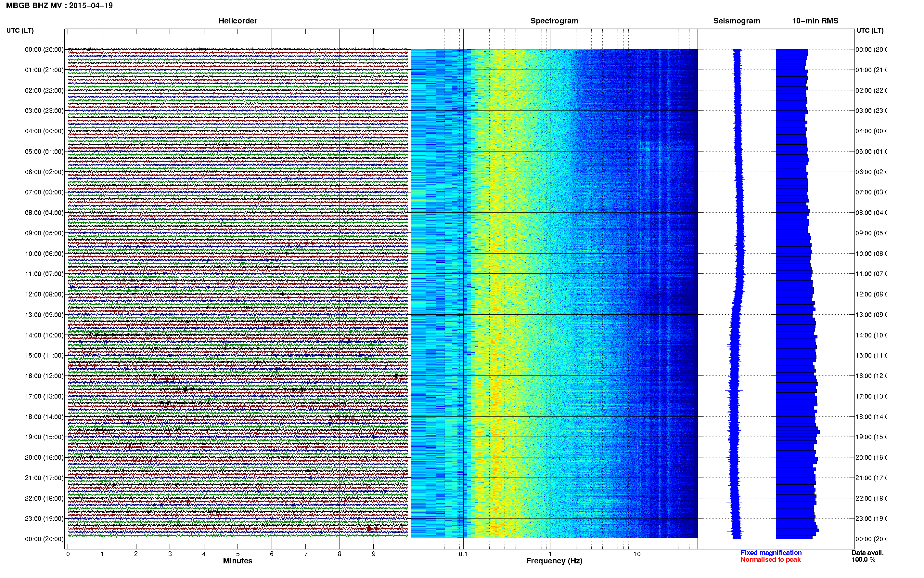Click the 10-min RMS heading

coord(815,21)
